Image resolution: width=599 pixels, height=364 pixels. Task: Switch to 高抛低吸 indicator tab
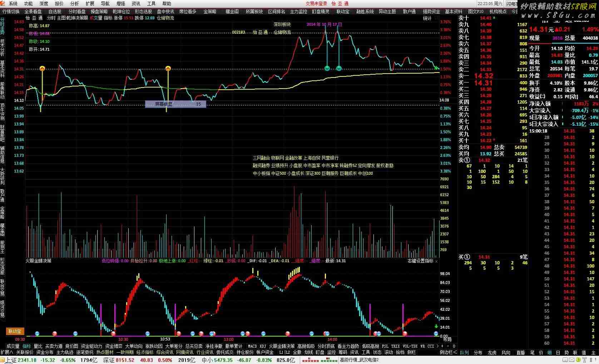point(306,346)
